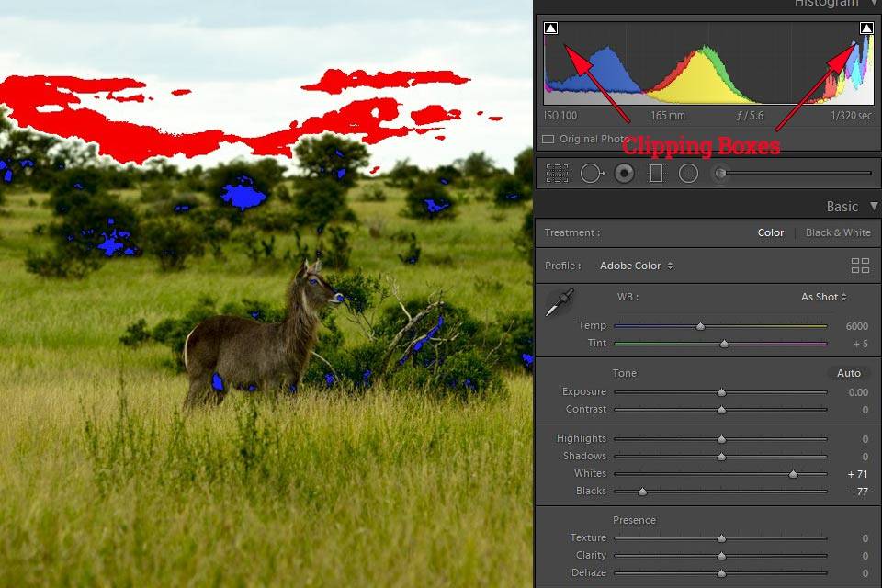Viewport: 882px width, 588px height.
Task: Open the Spot Removal tool
Action: point(592,173)
